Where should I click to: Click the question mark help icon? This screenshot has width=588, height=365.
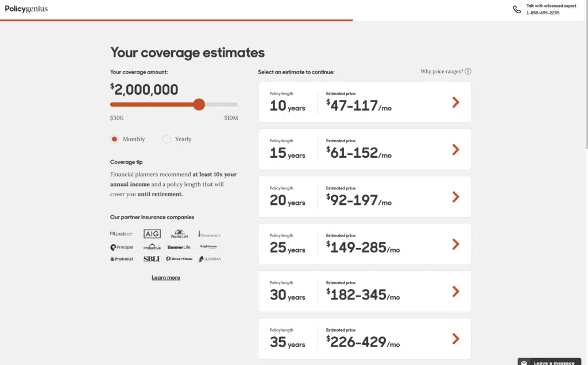[468, 72]
